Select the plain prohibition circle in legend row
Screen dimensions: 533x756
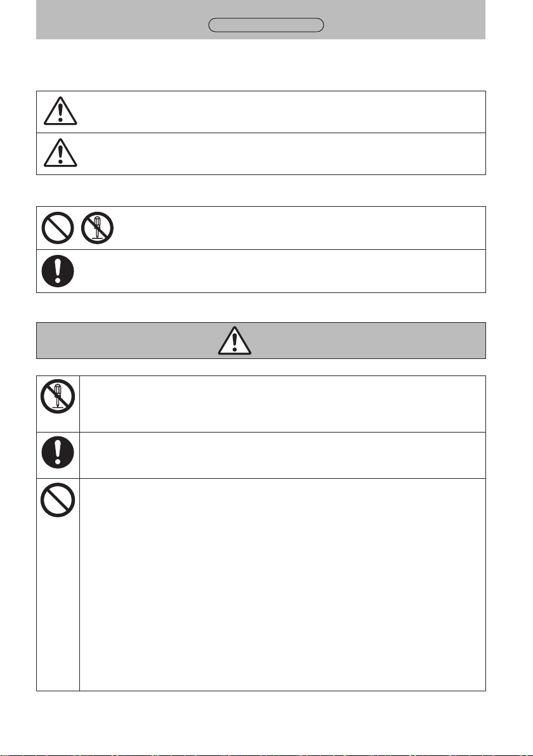point(58,228)
